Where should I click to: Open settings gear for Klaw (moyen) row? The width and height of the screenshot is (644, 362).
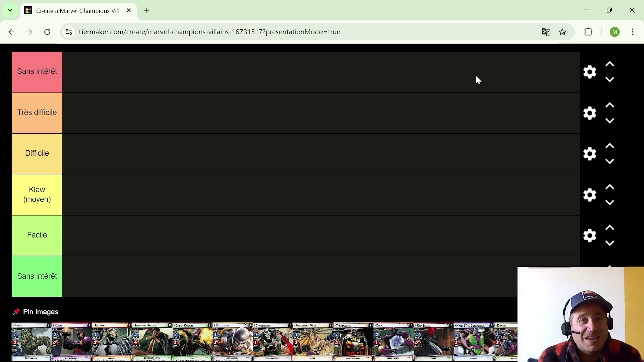(x=590, y=195)
